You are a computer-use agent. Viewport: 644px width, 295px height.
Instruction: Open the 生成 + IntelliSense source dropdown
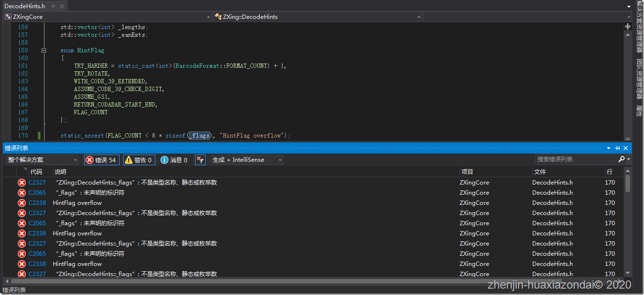247,160
